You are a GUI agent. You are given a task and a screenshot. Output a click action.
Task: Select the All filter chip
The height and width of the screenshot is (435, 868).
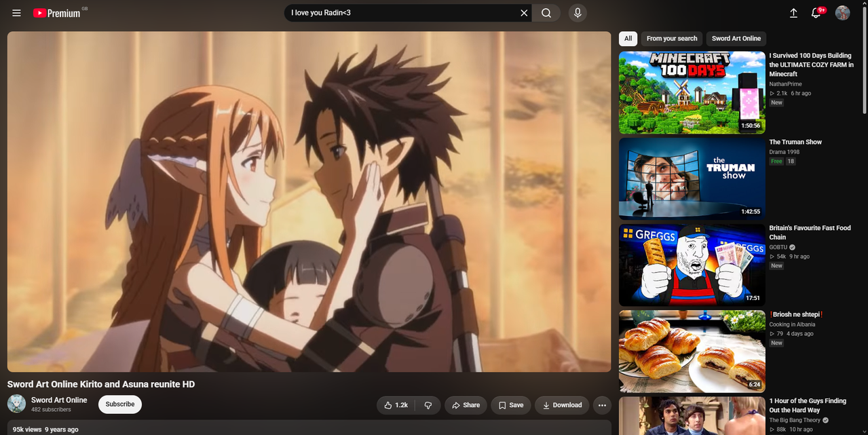(x=628, y=39)
